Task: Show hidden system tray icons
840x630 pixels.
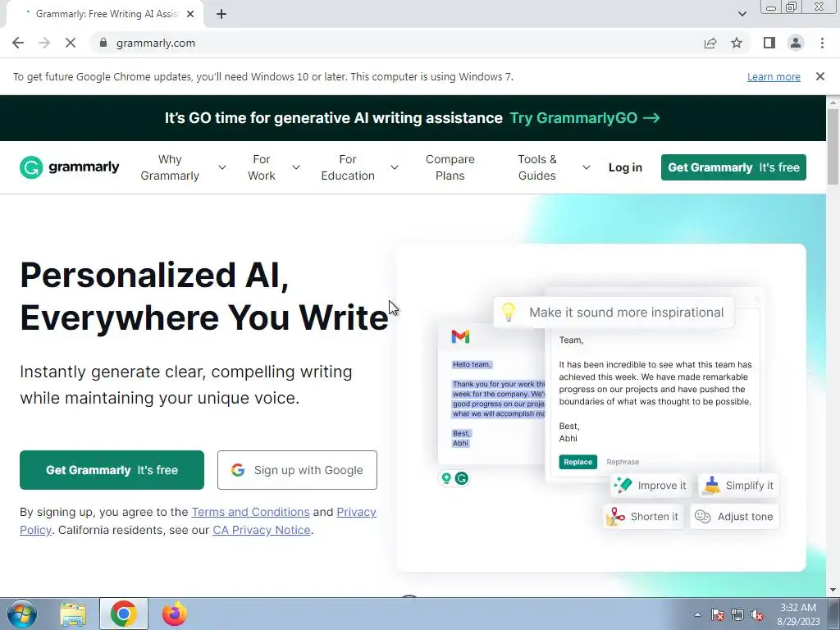Action: point(697,614)
